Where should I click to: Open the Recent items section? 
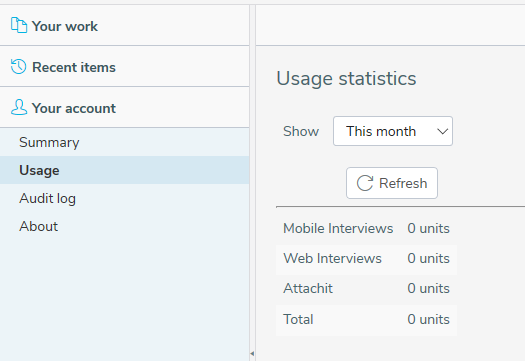click(125, 67)
